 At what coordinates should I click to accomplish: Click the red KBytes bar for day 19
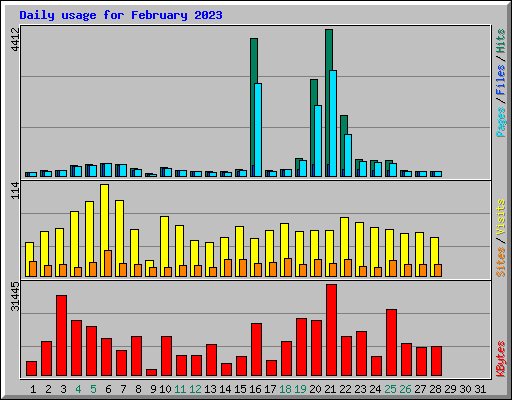coord(301,347)
